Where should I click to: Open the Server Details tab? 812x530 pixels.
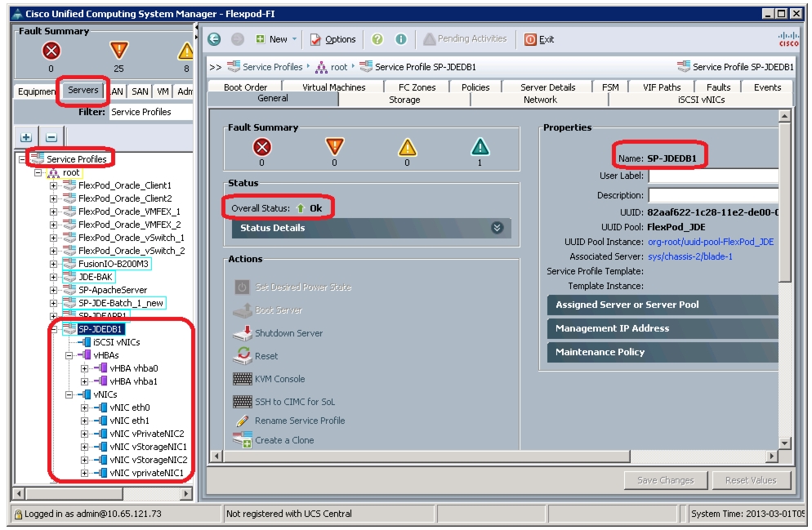[x=547, y=87]
